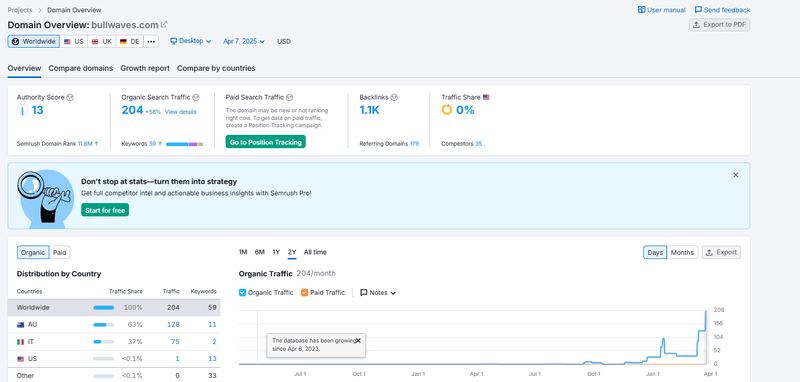Click the Authority Score gauge icon
Viewport: 800px width, 382px height.
[22, 110]
